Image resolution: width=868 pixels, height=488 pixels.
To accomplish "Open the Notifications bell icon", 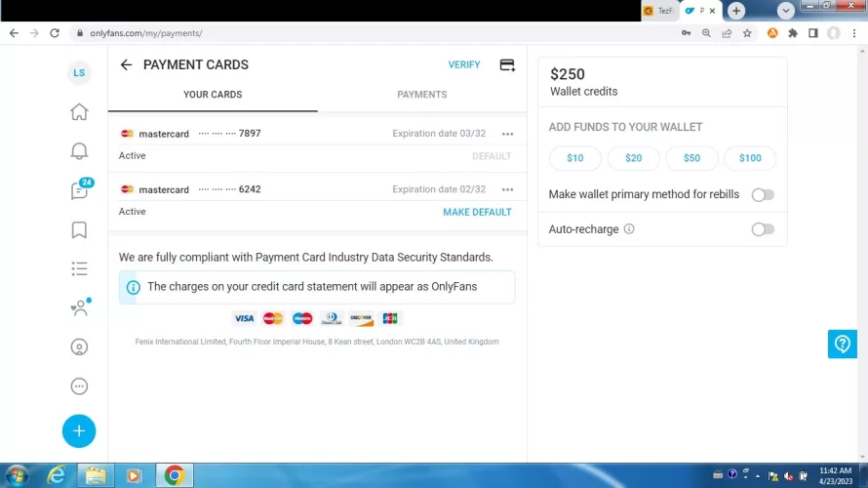I will (79, 151).
